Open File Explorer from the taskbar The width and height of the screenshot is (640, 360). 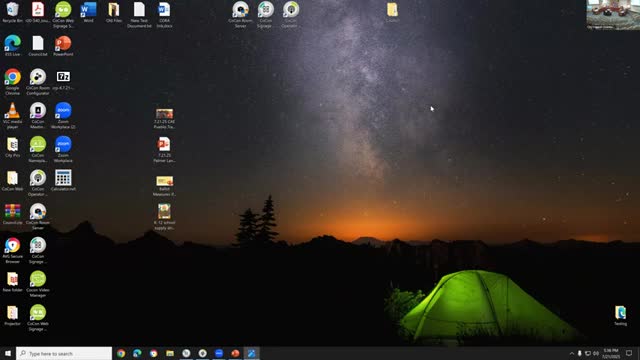coord(170,353)
